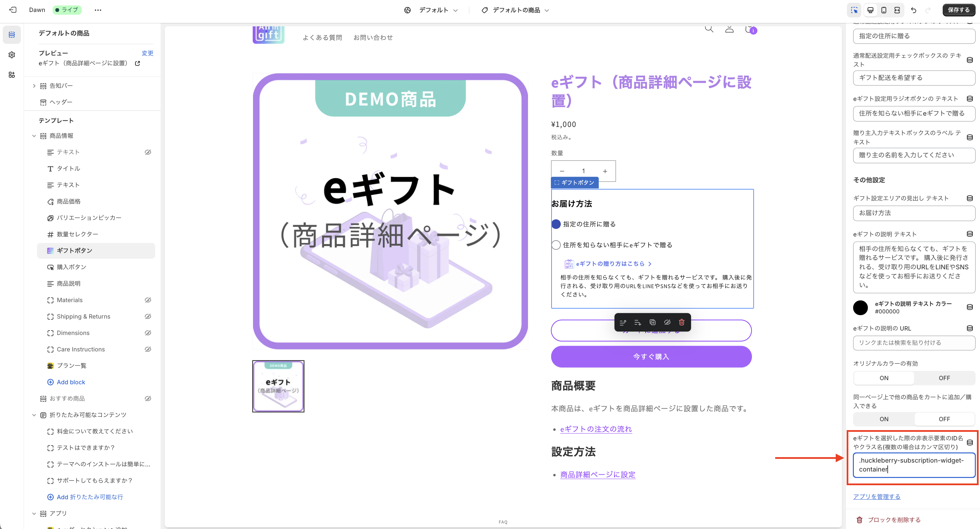Click the アプリを管理する link

[x=876, y=496]
